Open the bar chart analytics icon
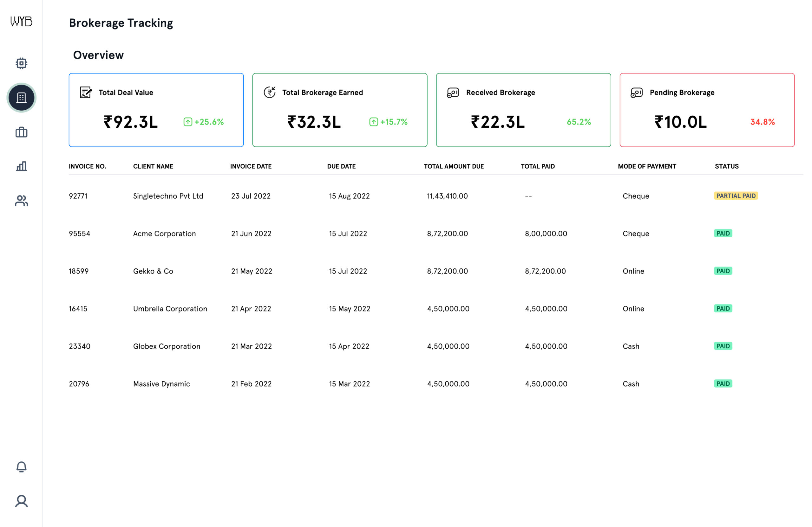 [21, 166]
